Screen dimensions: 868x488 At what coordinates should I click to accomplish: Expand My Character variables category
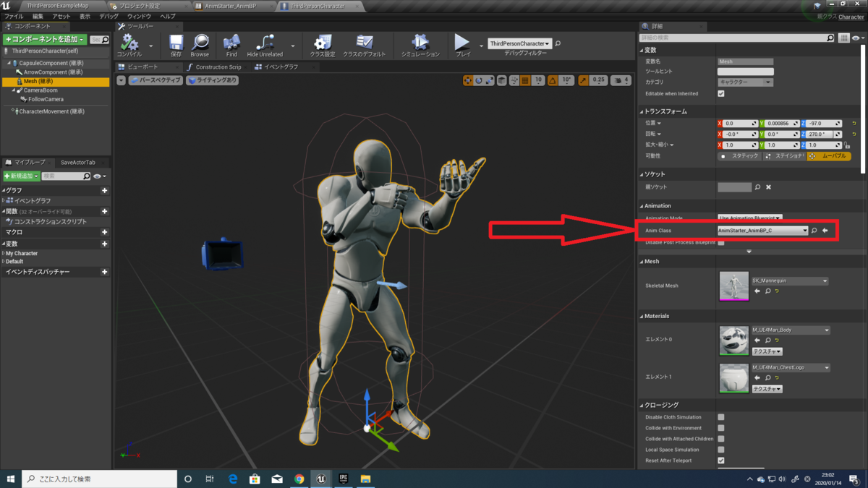click(4, 254)
